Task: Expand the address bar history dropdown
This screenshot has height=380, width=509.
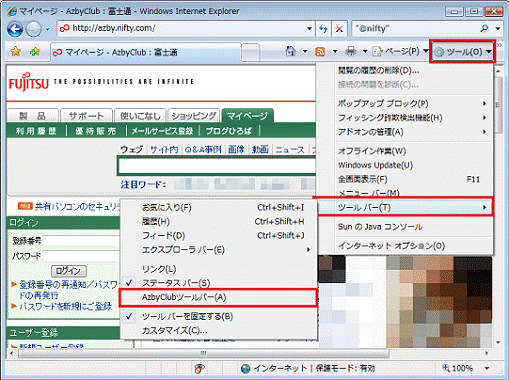Action: pyautogui.click(x=310, y=29)
